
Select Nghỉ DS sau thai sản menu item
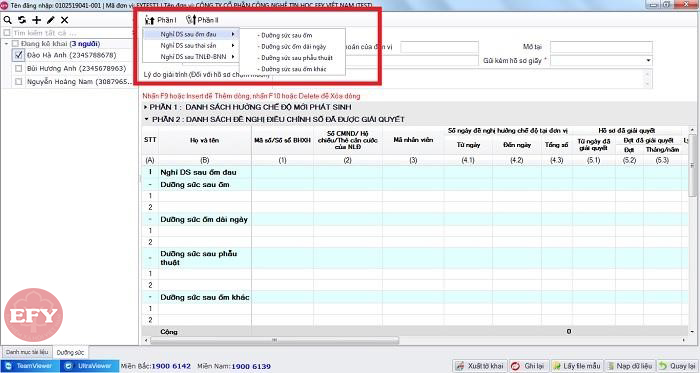pos(191,46)
